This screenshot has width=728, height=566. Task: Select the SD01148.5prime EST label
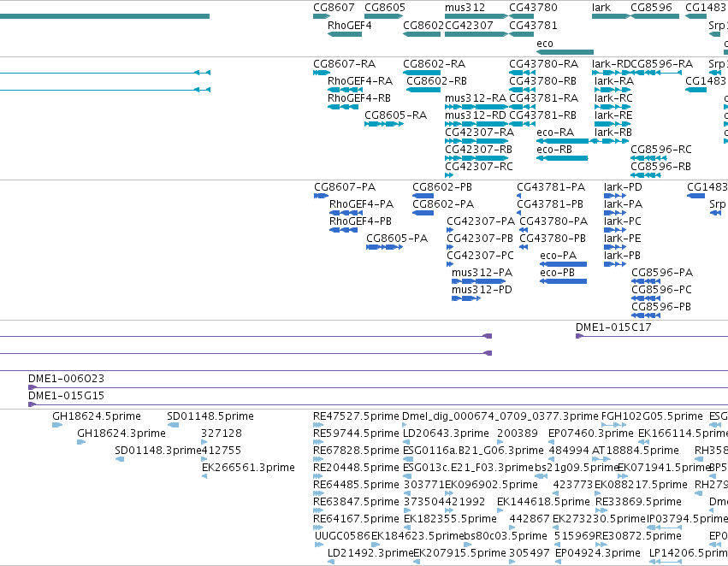coord(210,416)
